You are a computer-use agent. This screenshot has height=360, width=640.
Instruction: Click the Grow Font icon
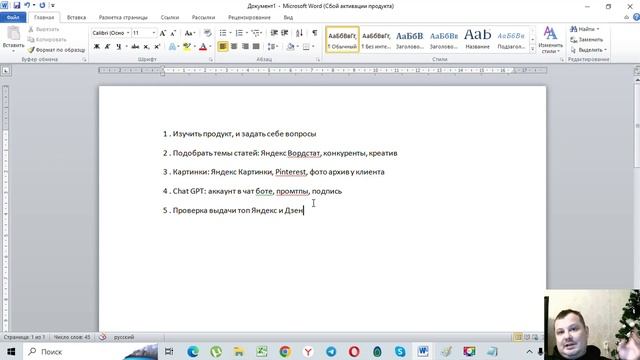pyautogui.click(x=163, y=33)
